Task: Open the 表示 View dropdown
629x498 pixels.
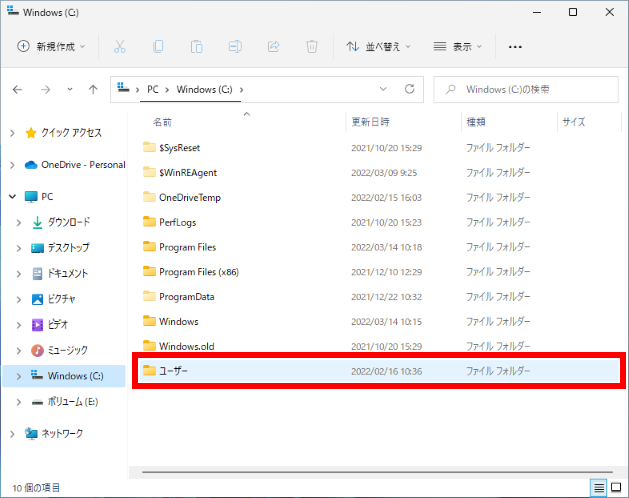Action: click(458, 47)
